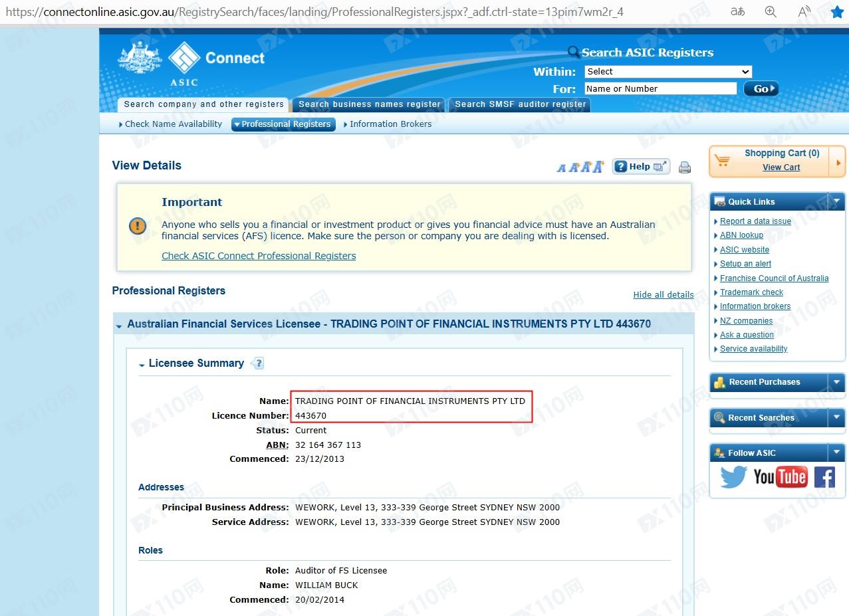This screenshot has width=849, height=616.
Task: Click the licence number 443670 value
Action: (x=310, y=416)
